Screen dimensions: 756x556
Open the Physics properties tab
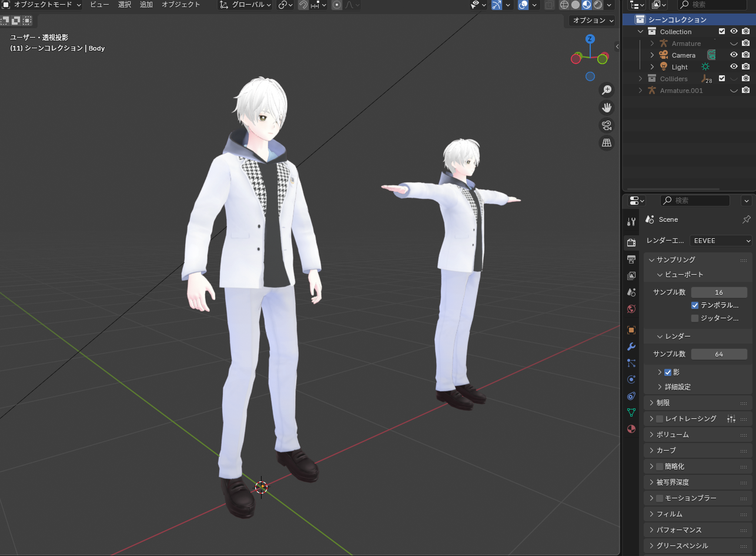631,379
